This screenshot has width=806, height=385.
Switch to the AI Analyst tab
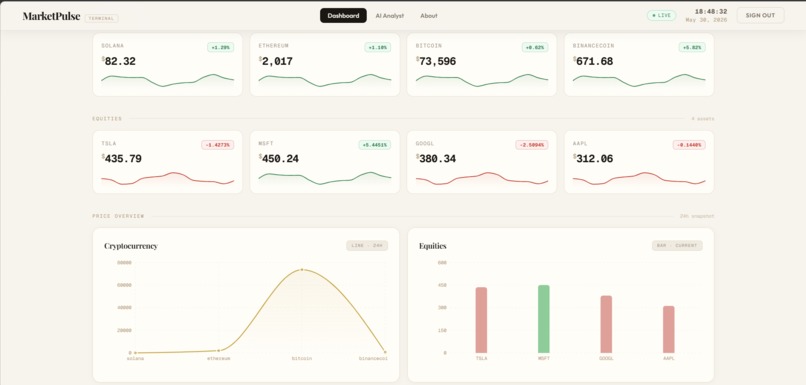tap(390, 15)
